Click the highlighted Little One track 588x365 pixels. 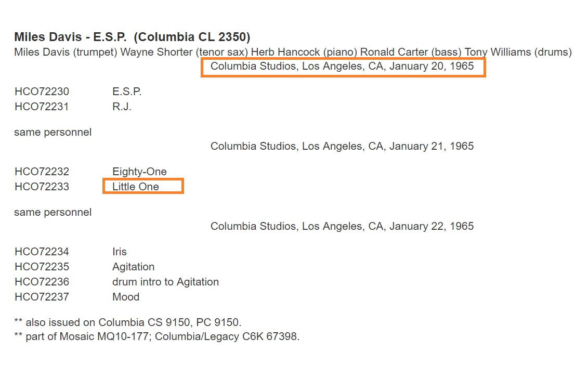click(x=136, y=187)
